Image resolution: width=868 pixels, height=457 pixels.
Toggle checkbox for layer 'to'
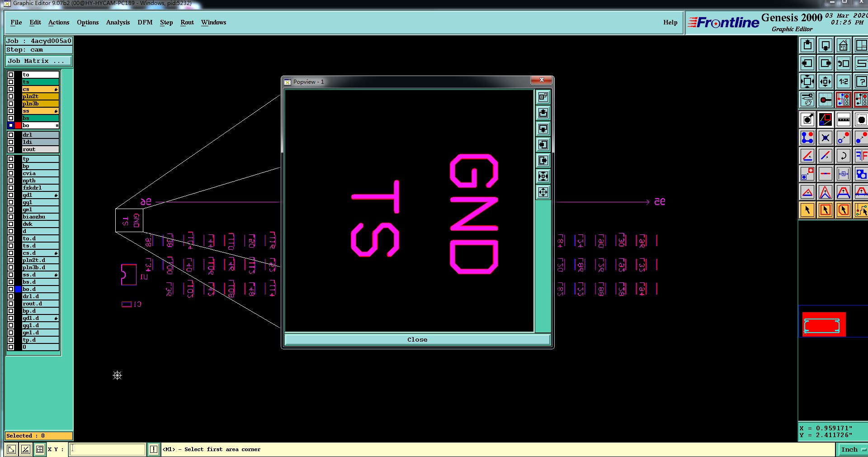pyautogui.click(x=11, y=75)
